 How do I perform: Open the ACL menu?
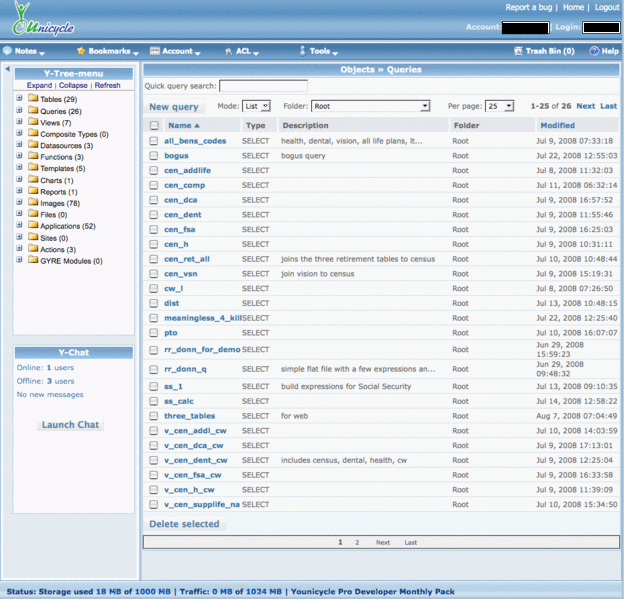click(244, 50)
